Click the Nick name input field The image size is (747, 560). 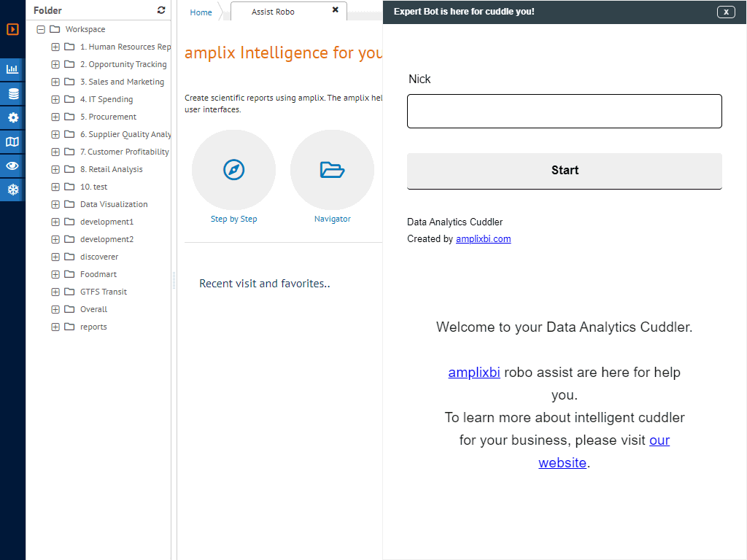565,112
